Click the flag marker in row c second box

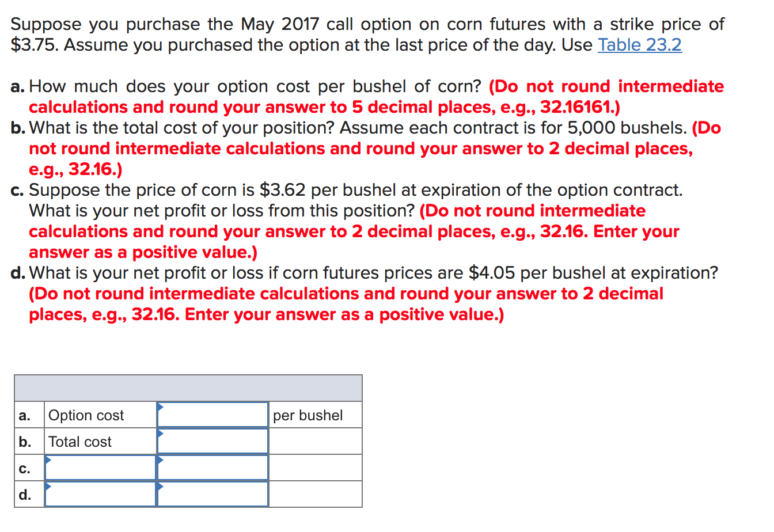point(160,459)
